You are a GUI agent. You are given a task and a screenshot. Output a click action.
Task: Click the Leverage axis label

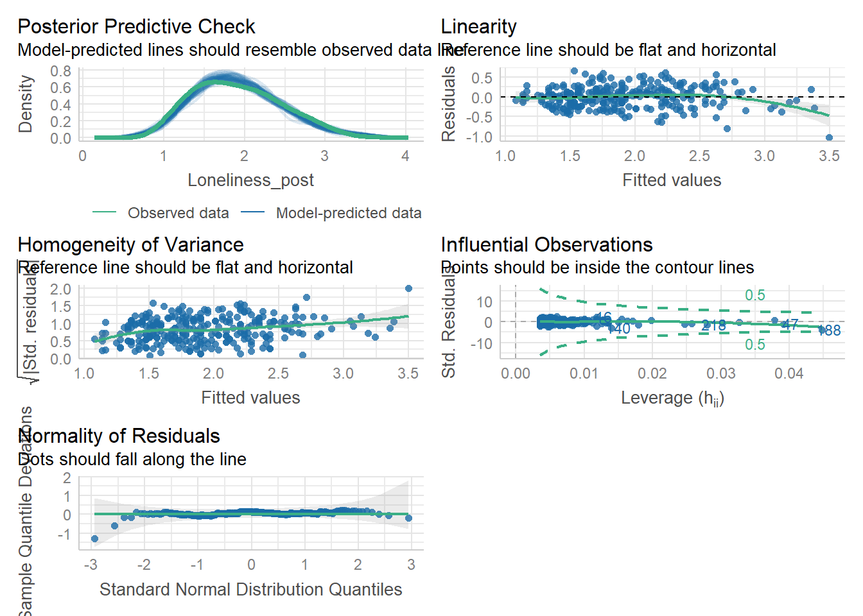(x=672, y=398)
